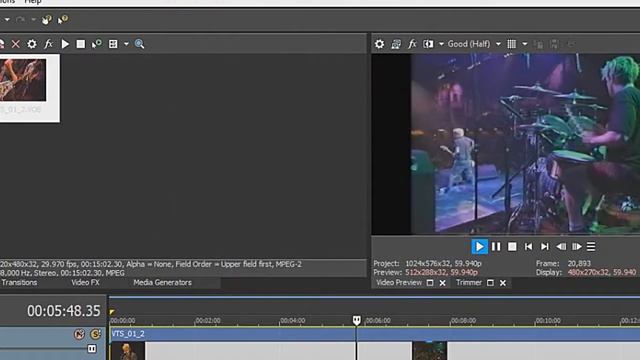Switch to the Media Generators tab
640x360 pixels.
point(162,282)
